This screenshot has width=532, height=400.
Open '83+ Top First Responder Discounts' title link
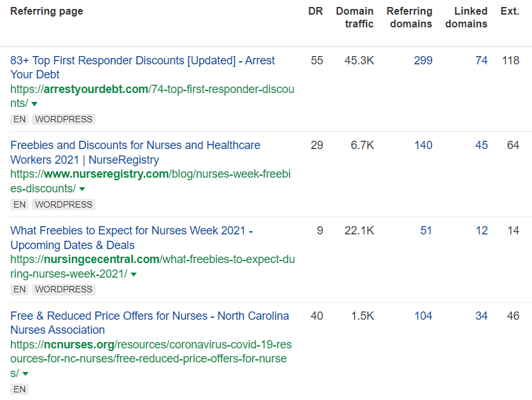143,61
